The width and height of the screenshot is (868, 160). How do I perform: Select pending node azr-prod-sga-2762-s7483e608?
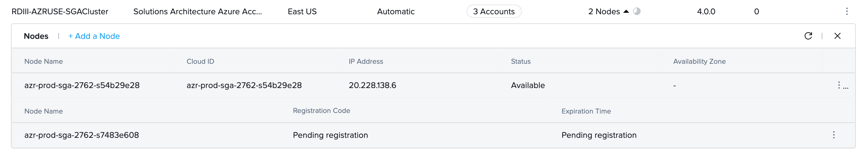coord(82,135)
